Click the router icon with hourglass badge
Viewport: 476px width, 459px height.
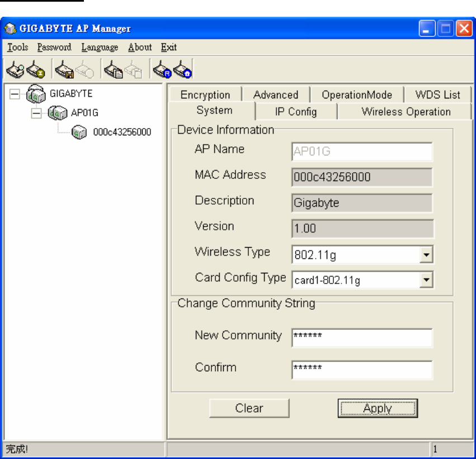click(35, 69)
